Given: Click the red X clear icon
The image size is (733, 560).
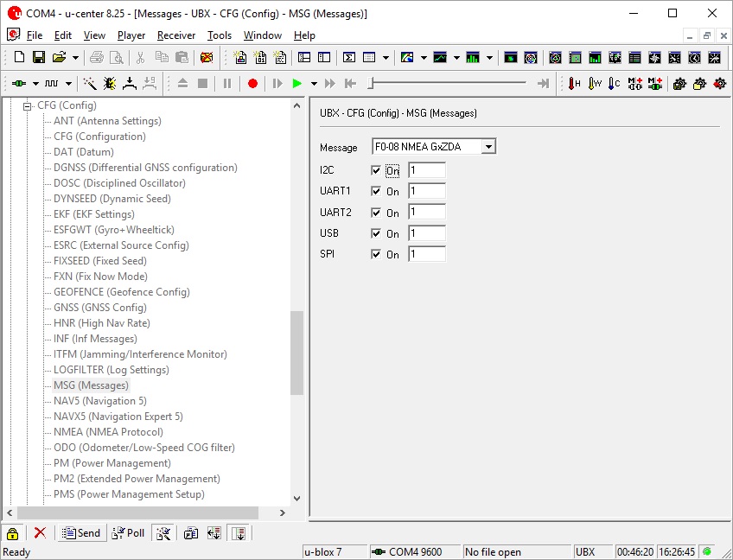Looking at the screenshot, I should pos(41,533).
